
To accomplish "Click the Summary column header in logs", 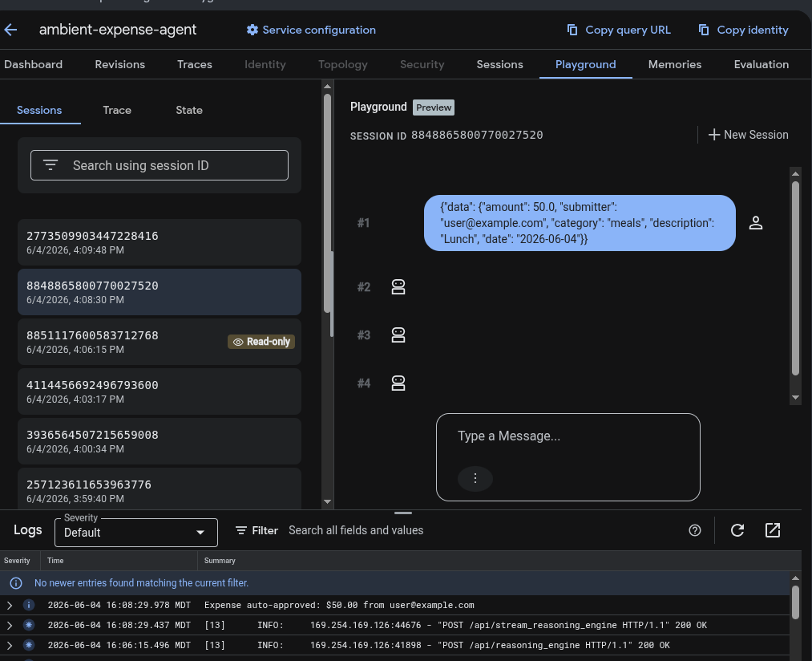I will pos(220,561).
